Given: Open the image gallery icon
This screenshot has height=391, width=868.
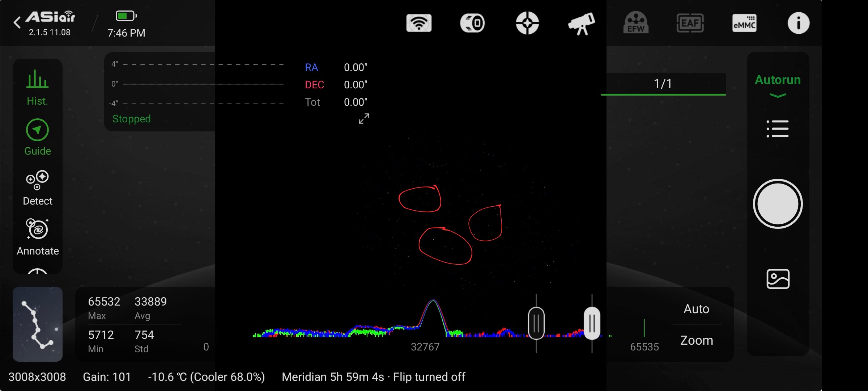Looking at the screenshot, I should [778, 279].
